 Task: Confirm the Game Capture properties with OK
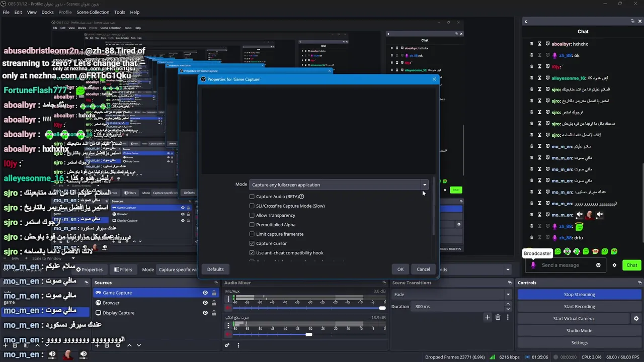coord(400,269)
